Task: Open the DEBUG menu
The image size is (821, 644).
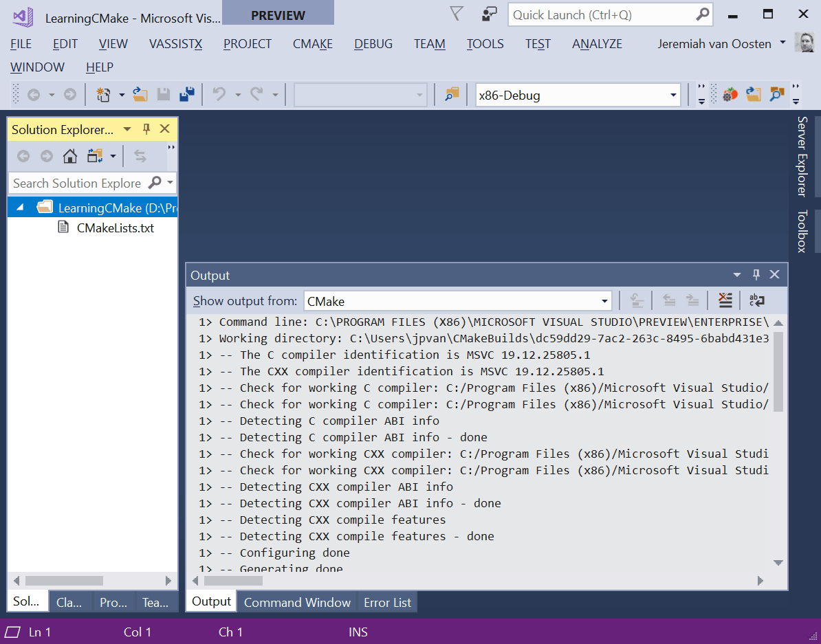Action: click(x=373, y=44)
